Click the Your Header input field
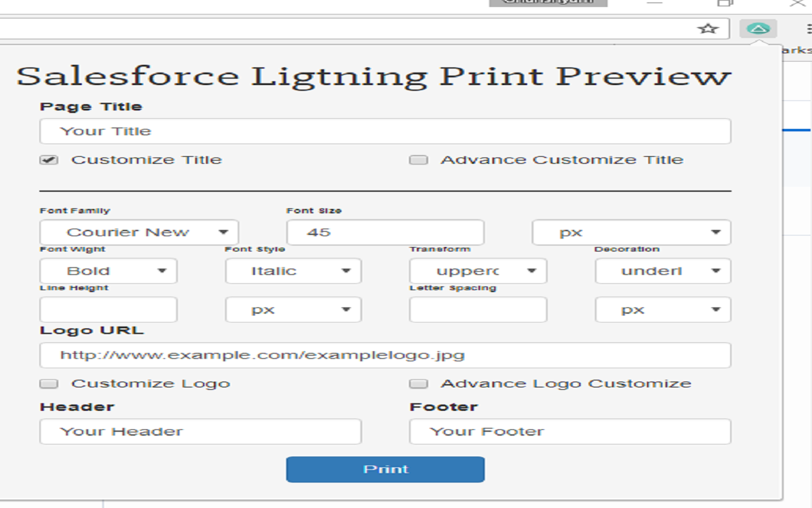Image resolution: width=812 pixels, height=508 pixels. [x=200, y=432]
